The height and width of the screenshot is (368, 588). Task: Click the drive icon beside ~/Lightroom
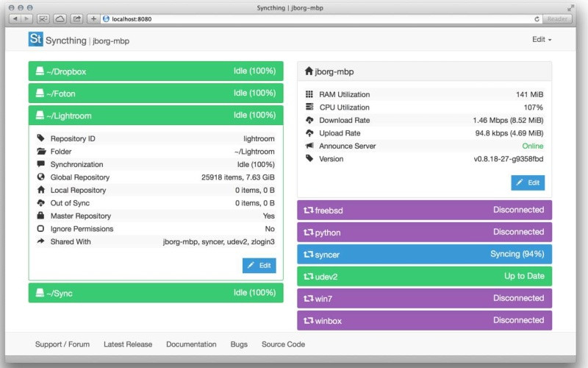pyautogui.click(x=40, y=116)
